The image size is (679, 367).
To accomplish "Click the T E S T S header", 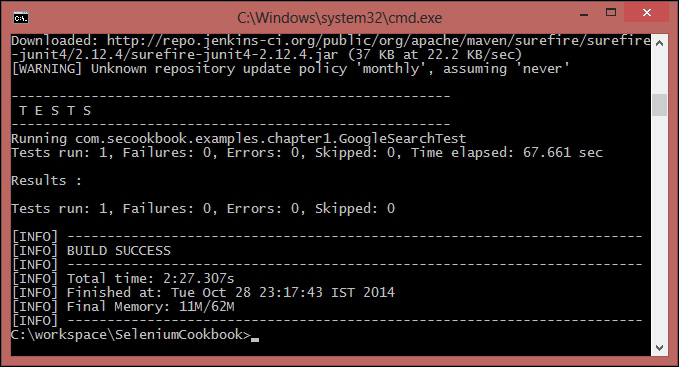I will point(55,111).
